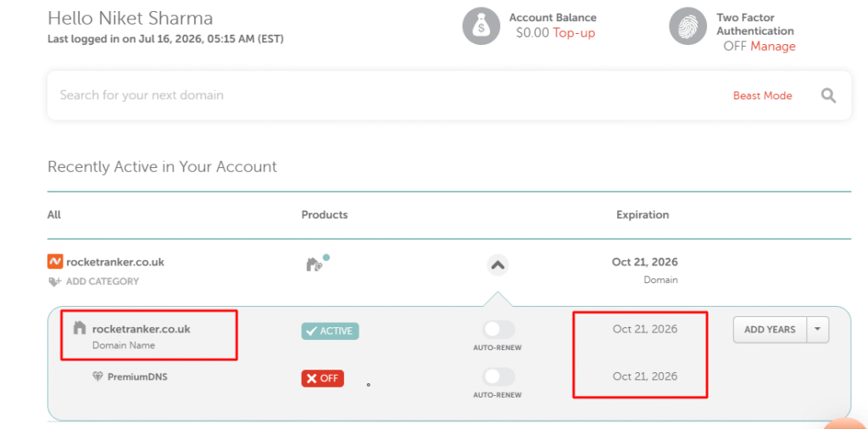Toggle Auto-Renew for rocketranker.co.uk domain

pyautogui.click(x=498, y=330)
